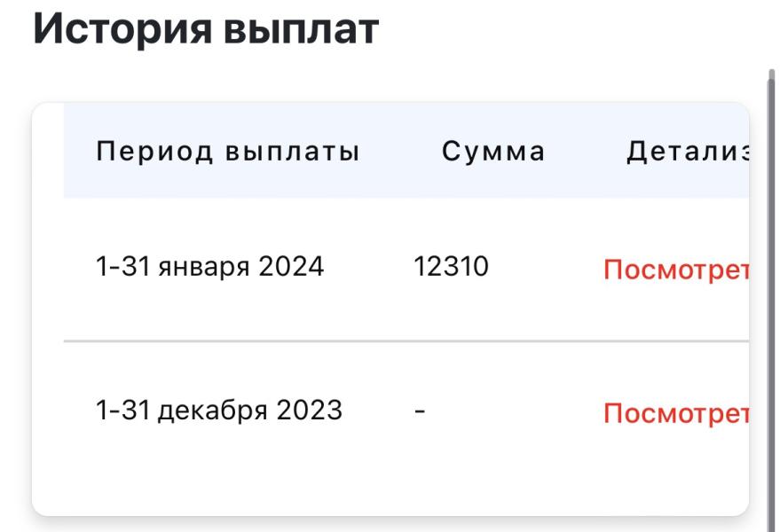
Task: Click the word выплат in the heading
Action: (302, 29)
